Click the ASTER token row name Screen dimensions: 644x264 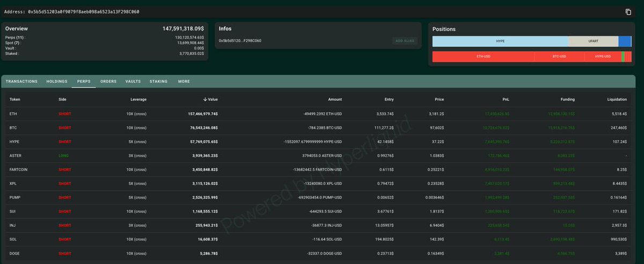[x=16, y=155]
